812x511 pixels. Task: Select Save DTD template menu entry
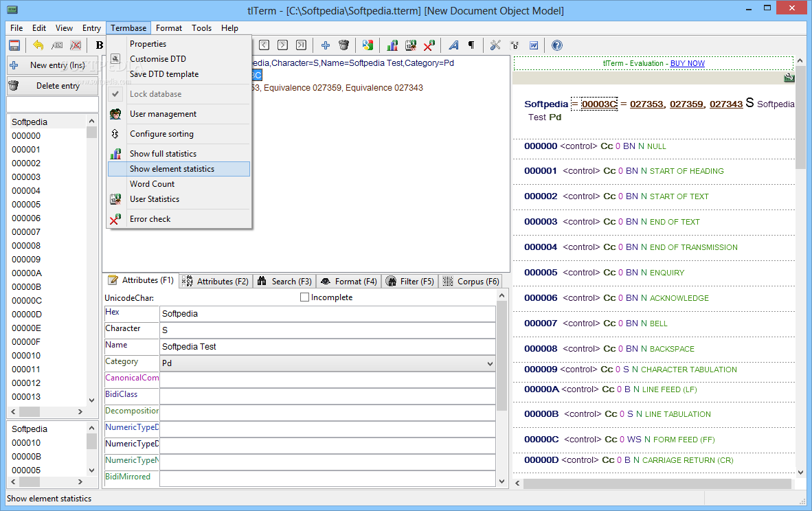[x=179, y=74]
